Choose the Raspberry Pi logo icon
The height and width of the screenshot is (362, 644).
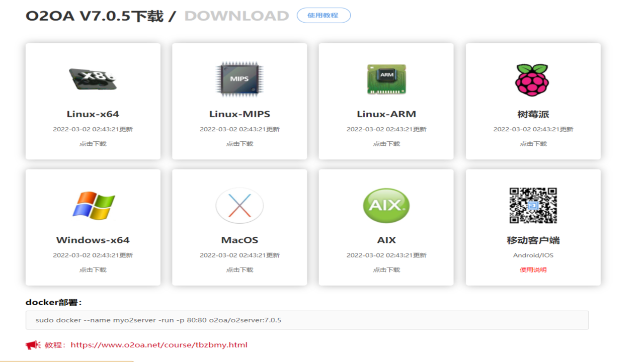(x=533, y=79)
